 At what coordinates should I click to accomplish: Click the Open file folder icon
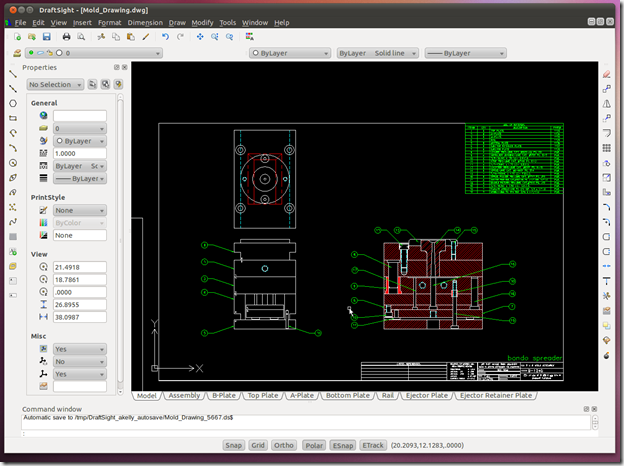point(32,37)
